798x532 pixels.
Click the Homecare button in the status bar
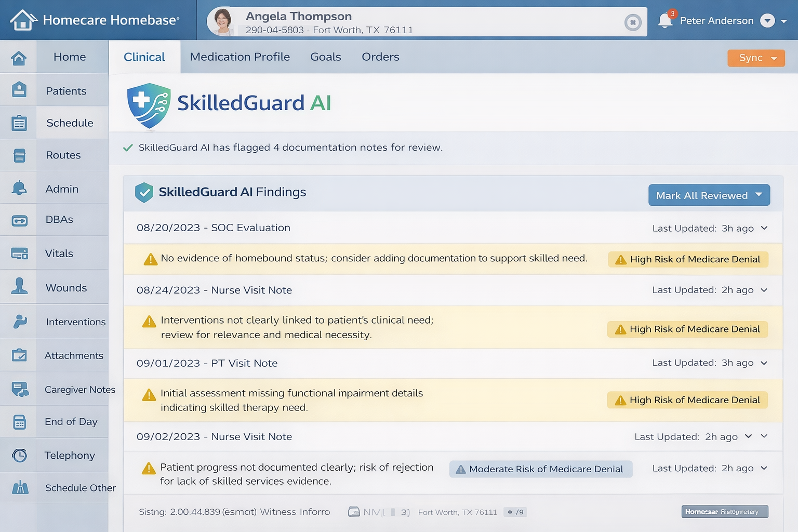[x=725, y=512]
